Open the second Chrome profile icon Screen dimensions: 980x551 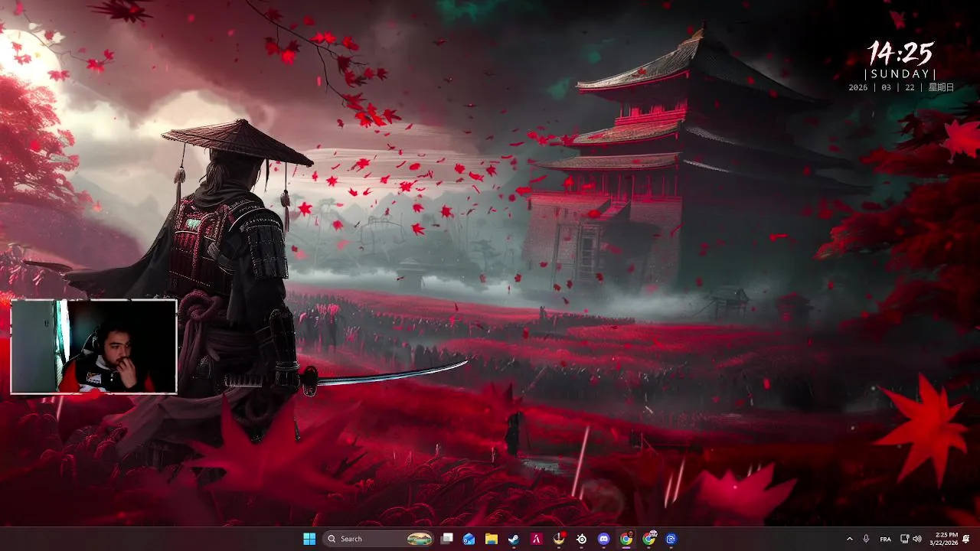tap(649, 539)
